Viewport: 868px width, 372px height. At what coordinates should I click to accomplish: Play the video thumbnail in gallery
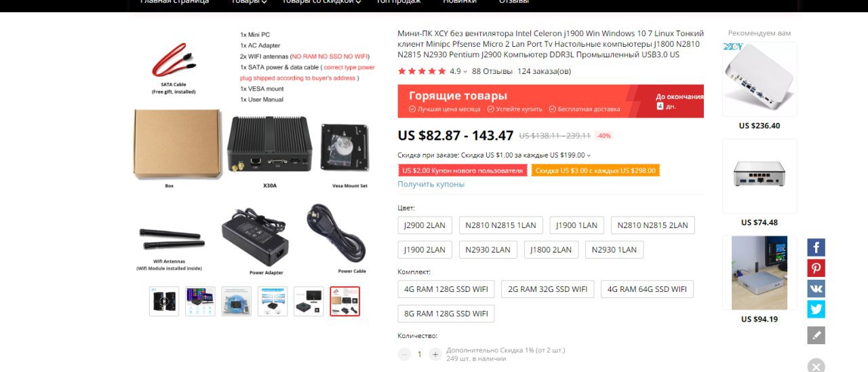[x=164, y=301]
